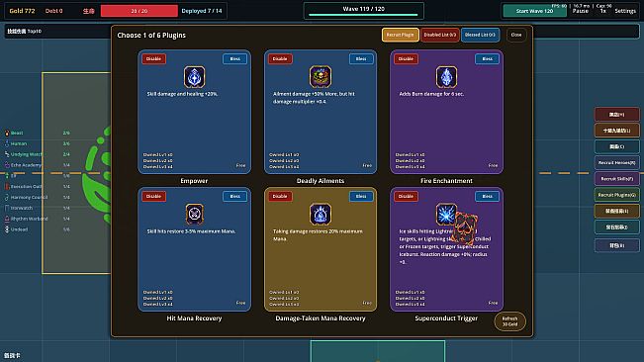Click the Gold 772 counter
The height and width of the screenshot is (362, 644).
point(22,11)
